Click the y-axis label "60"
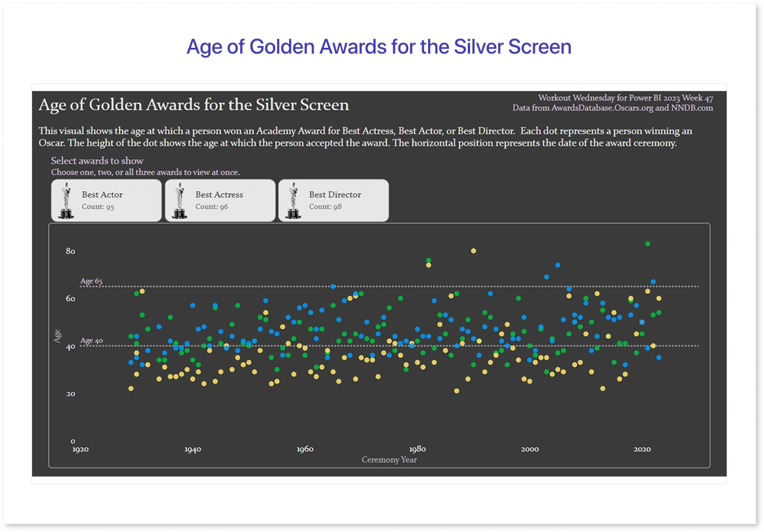Viewport: 764px width, 532px height. pos(71,299)
